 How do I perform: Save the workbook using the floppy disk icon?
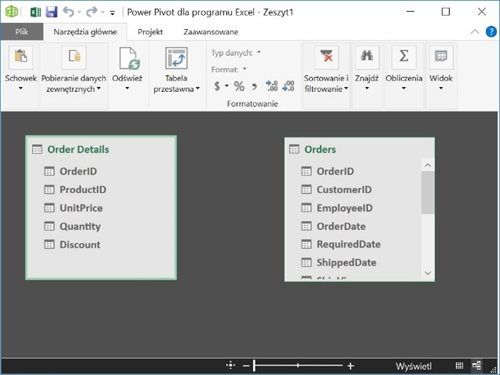52,12
